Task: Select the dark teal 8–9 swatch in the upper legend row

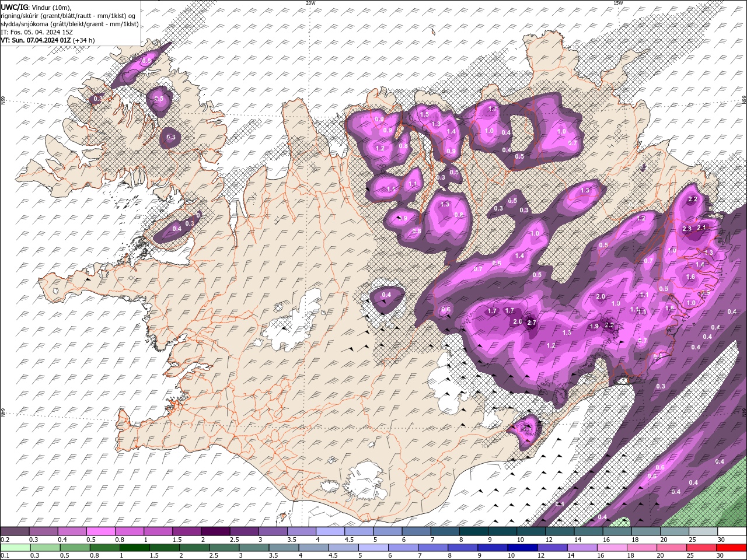Action: (474, 531)
